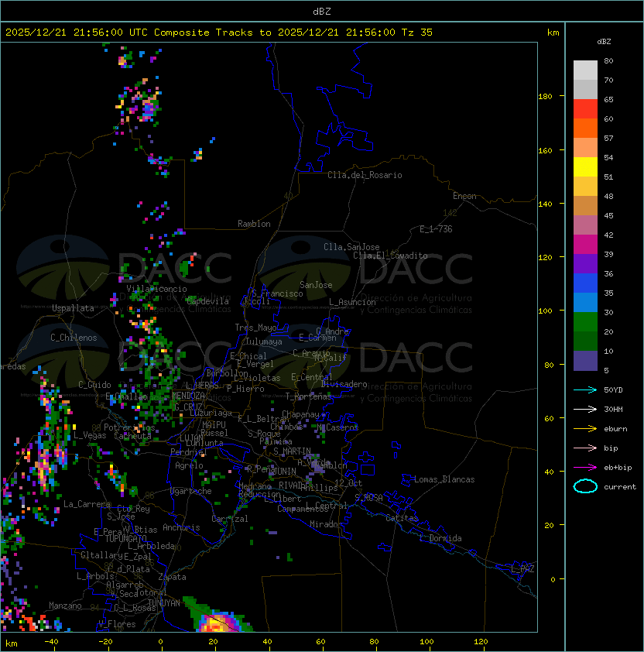
Task: Select the yellow eburn arrow symbol
Action: [585, 429]
